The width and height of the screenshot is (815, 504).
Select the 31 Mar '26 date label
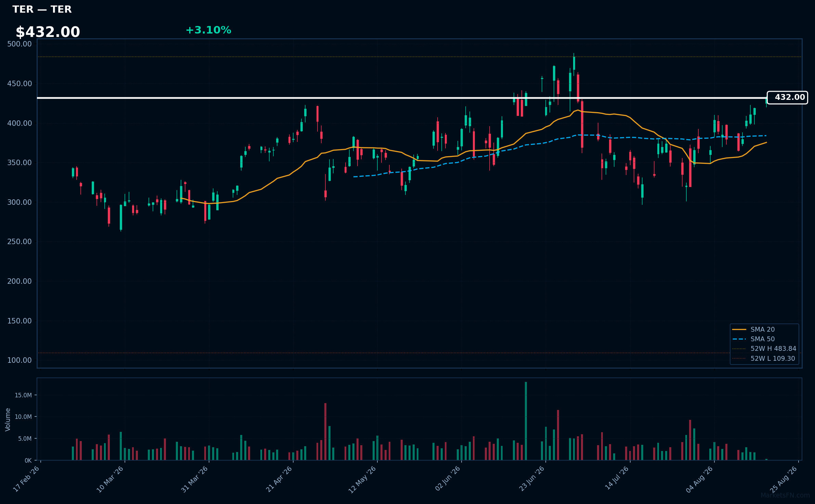(x=195, y=479)
